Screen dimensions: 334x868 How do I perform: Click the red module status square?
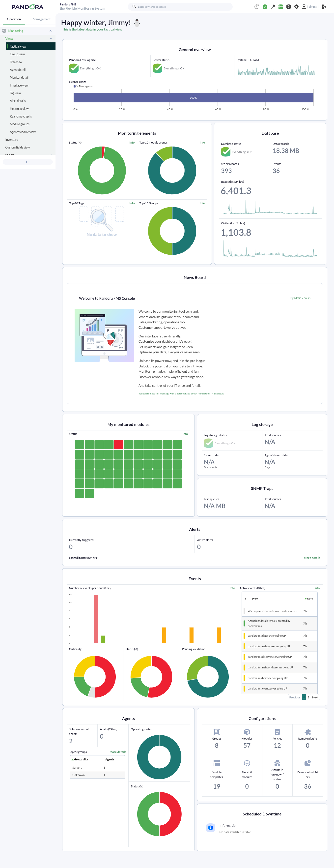click(118, 445)
